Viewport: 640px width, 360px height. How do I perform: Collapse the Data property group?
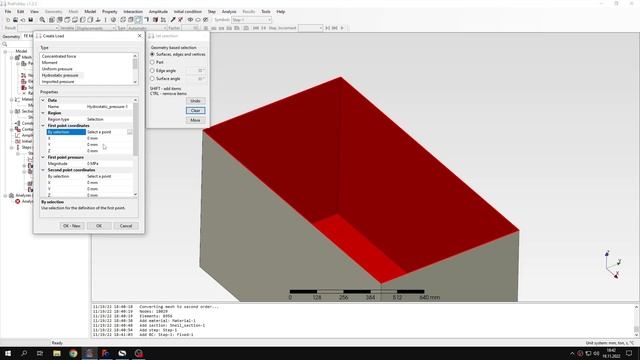(43, 100)
